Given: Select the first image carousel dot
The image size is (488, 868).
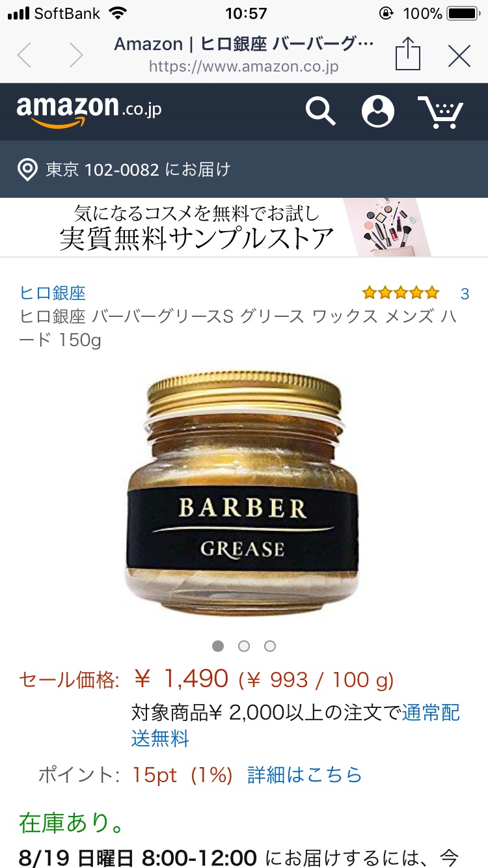Looking at the screenshot, I should (218, 646).
